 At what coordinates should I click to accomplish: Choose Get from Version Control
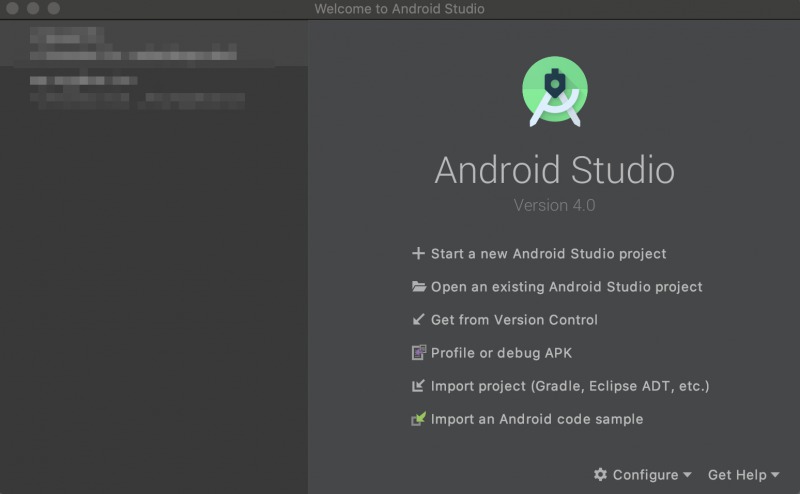coord(514,320)
